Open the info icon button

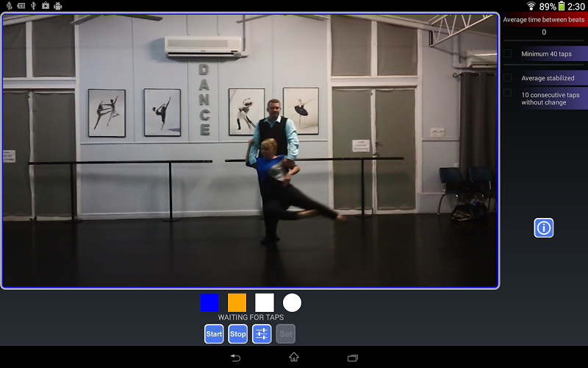pos(543,227)
